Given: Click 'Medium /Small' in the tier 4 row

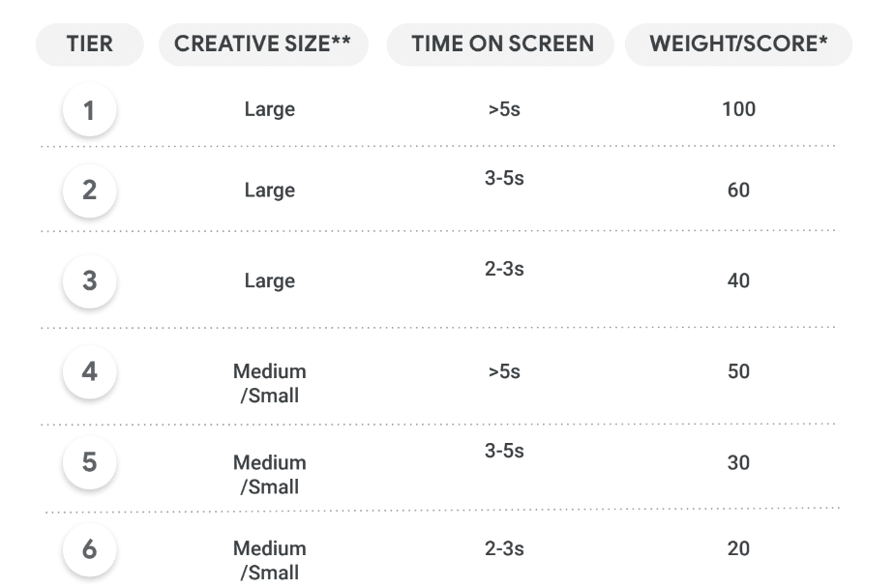Looking at the screenshot, I should (x=269, y=383).
